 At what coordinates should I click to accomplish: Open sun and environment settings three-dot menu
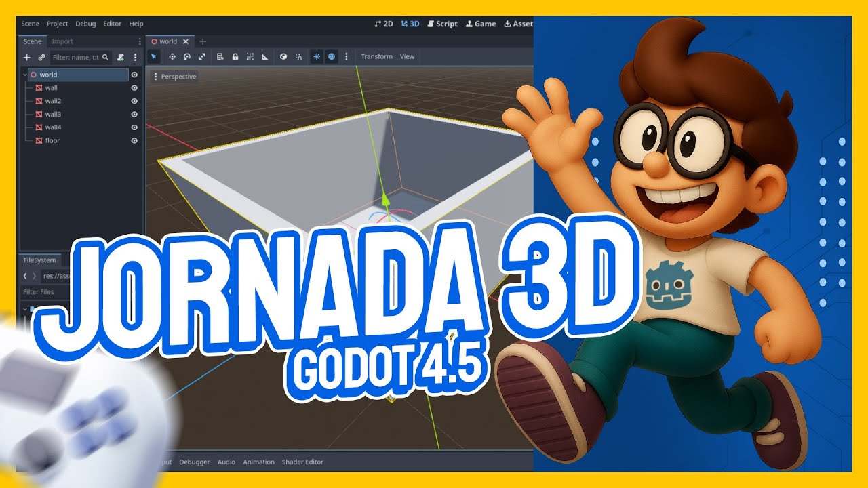[347, 56]
